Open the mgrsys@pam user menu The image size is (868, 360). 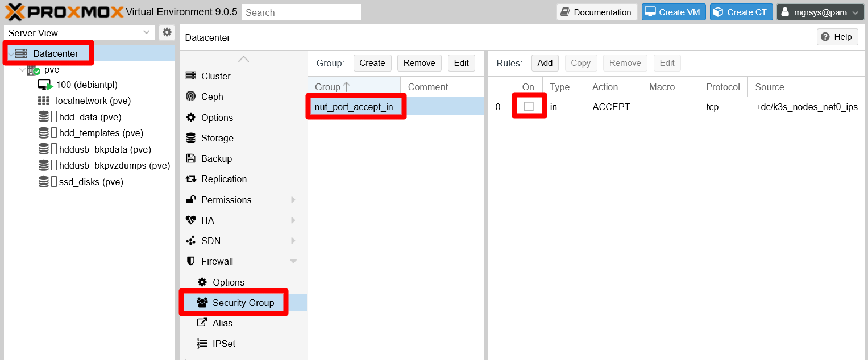pos(820,11)
